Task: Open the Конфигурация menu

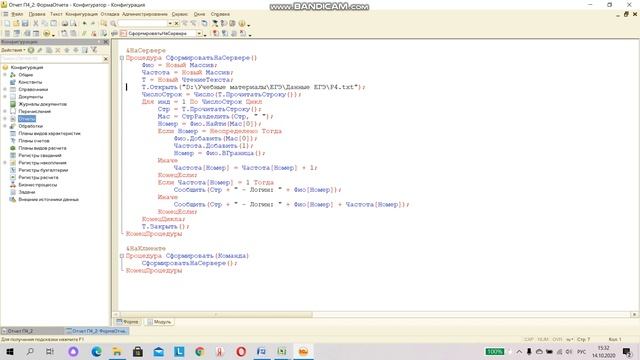Action: click(x=82, y=14)
